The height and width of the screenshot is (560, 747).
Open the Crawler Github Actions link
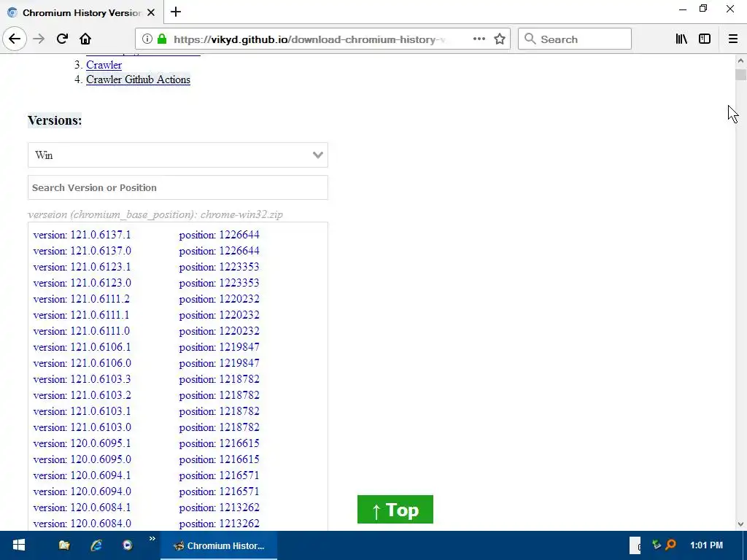pos(138,79)
